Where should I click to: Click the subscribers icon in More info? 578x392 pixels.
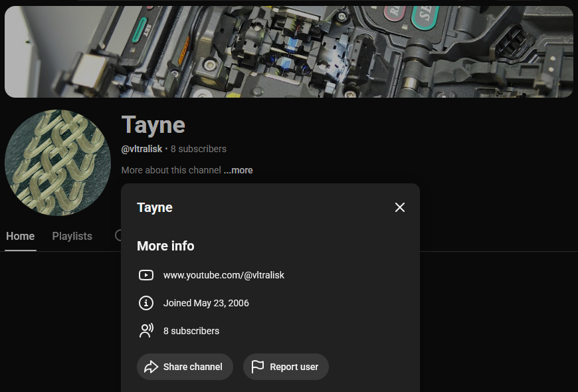point(146,331)
